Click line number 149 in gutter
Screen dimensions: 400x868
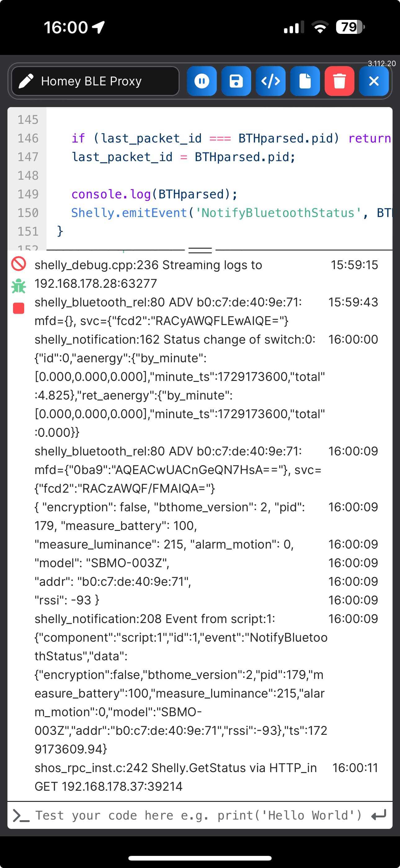(28, 194)
